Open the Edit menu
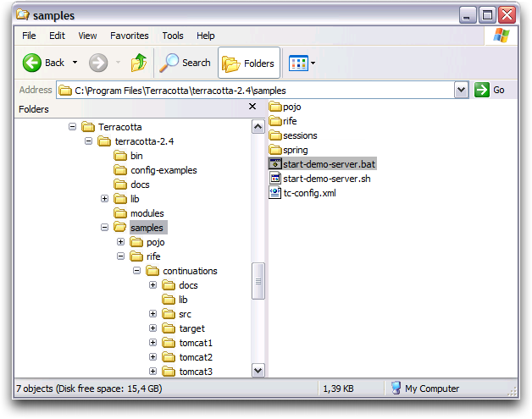Image resolution: width=532 pixels, height=419 pixels. pyautogui.click(x=57, y=36)
